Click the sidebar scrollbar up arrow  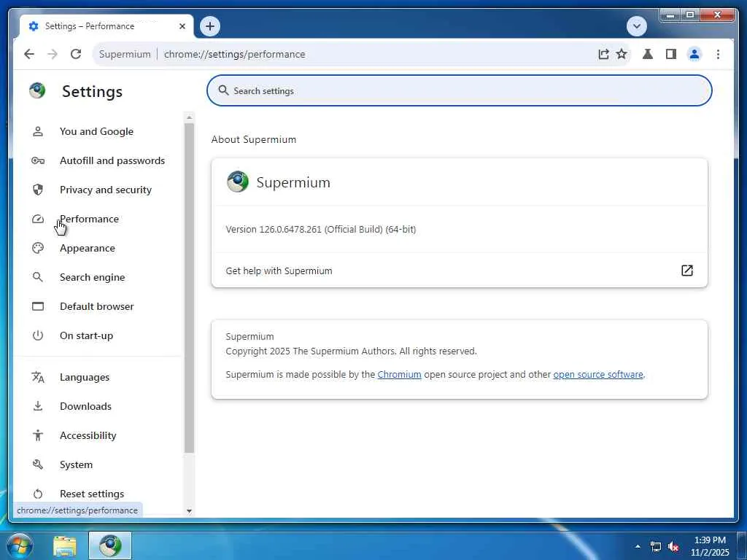pyautogui.click(x=189, y=117)
